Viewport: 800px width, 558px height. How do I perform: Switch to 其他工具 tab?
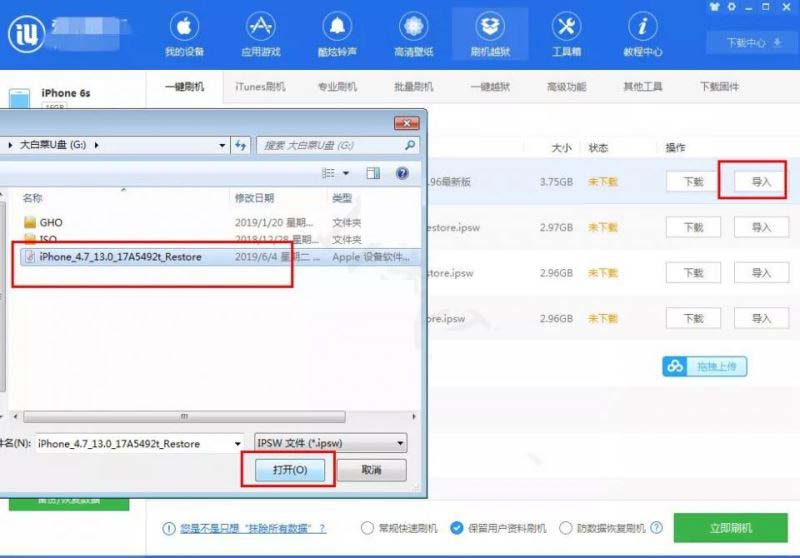coord(643,87)
